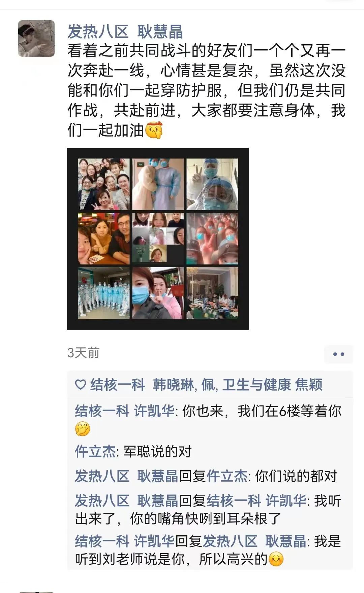Open 结核一科 韩晓琳 in the likes list
The width and height of the screenshot is (364, 593).
pyautogui.click(x=142, y=385)
